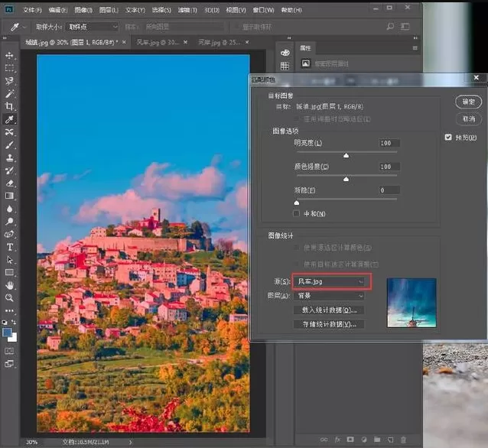
Task: Select the Clone Stamp tool
Action: 9,157
